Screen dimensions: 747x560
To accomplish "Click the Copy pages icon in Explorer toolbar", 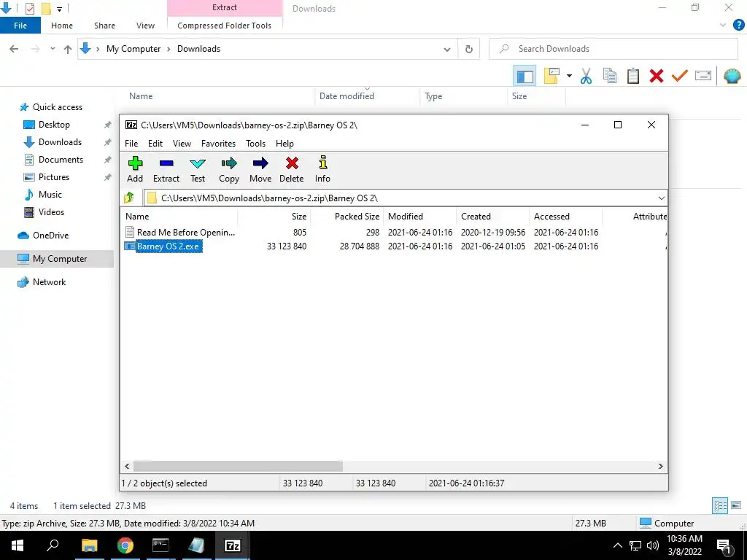I will click(x=610, y=76).
